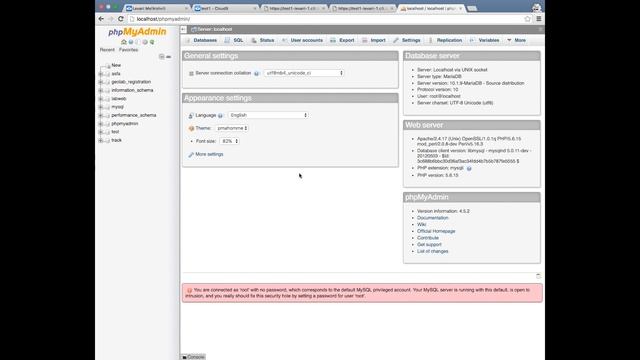Open the Settings tab

(407, 40)
